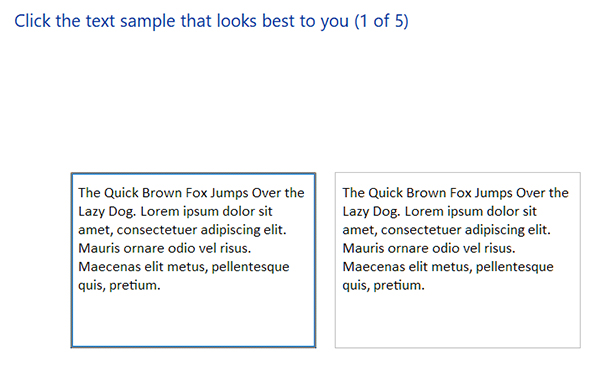Screen dimensions: 600x371
Task: Click 'The Quick Brown Fox' line in left sample
Action: (x=191, y=193)
